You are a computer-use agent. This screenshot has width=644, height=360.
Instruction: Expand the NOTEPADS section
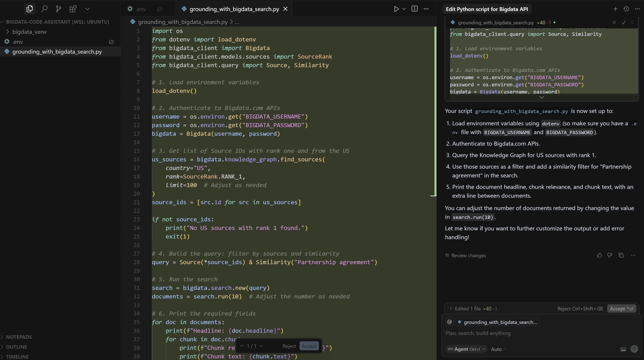[x=19, y=337]
